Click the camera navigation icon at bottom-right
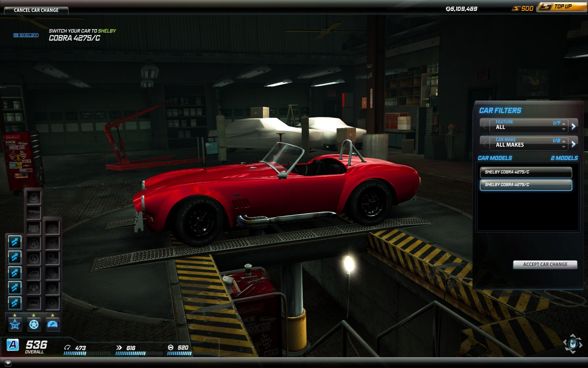 pyautogui.click(x=573, y=343)
